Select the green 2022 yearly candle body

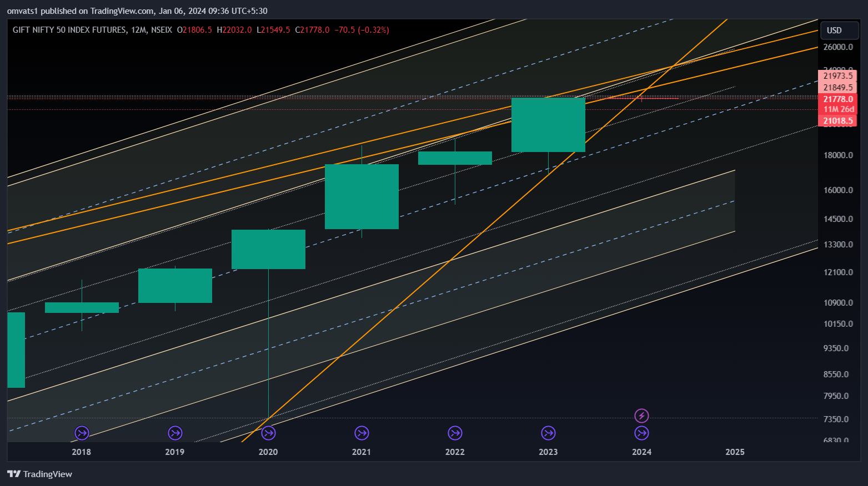[x=455, y=158]
